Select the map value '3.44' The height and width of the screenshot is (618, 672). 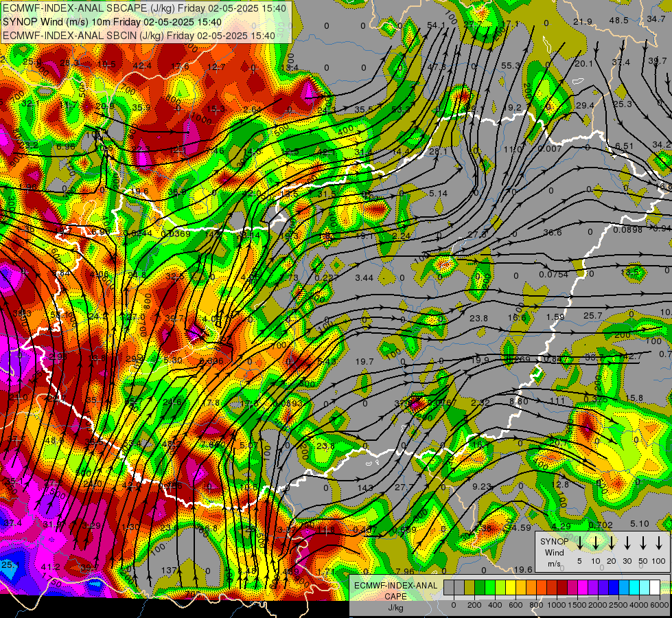pos(364,278)
